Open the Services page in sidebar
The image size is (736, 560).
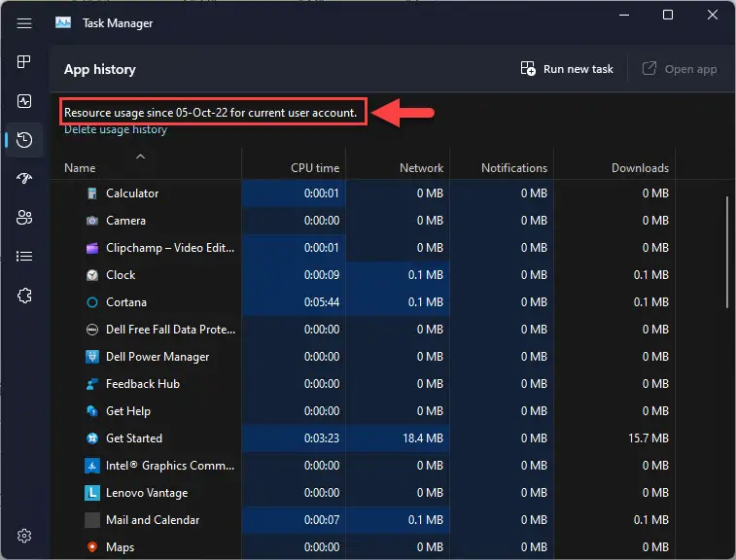[24, 296]
